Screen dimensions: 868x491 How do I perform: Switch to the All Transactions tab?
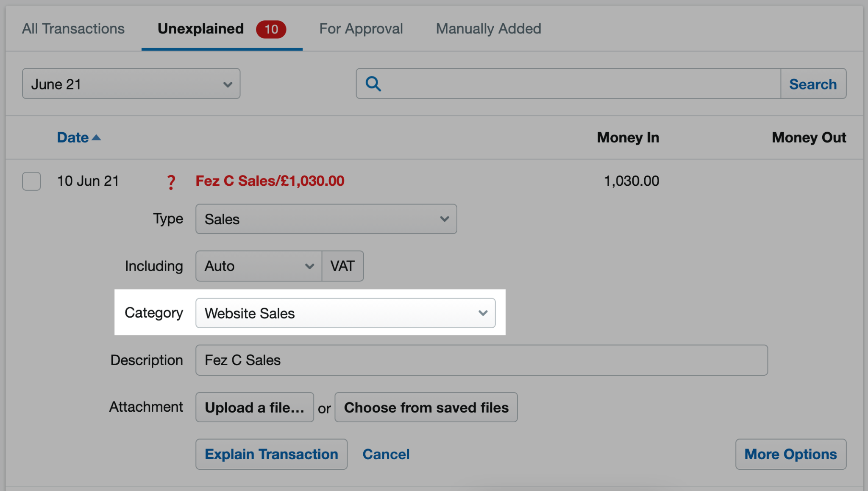click(x=73, y=29)
